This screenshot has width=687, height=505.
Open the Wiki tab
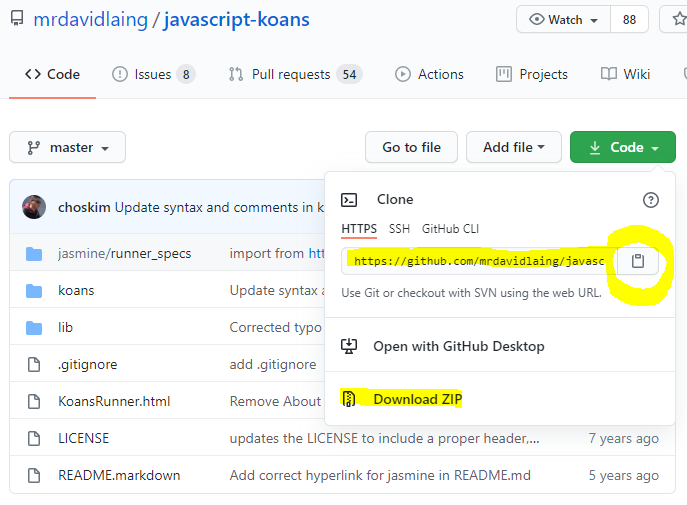625,74
